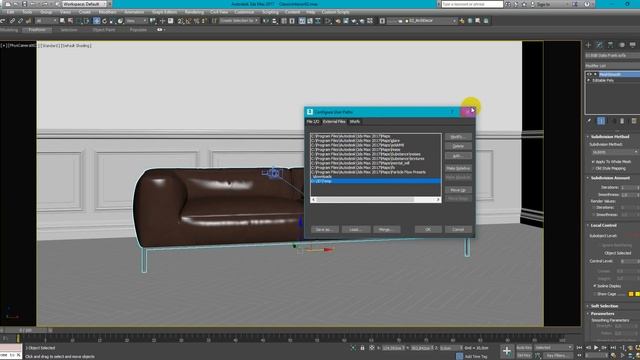Open the Rendering menu
This screenshot has width=640, height=360.
(194, 12)
